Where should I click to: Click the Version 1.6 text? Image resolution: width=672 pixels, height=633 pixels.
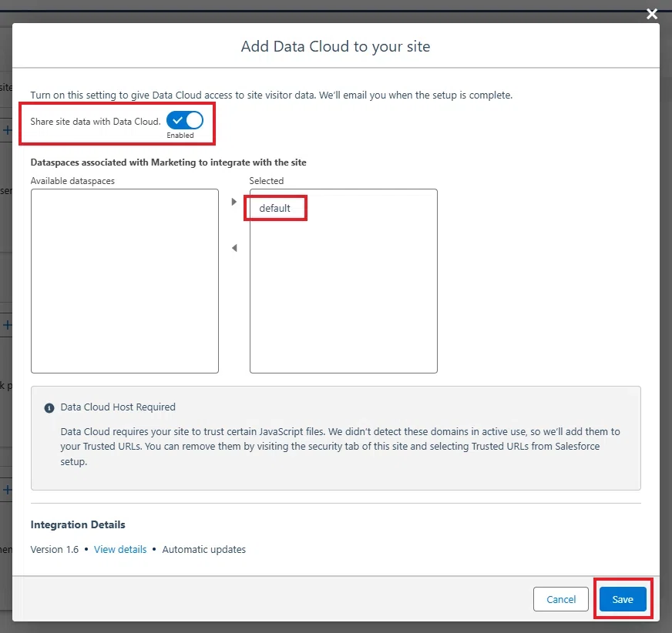point(55,550)
